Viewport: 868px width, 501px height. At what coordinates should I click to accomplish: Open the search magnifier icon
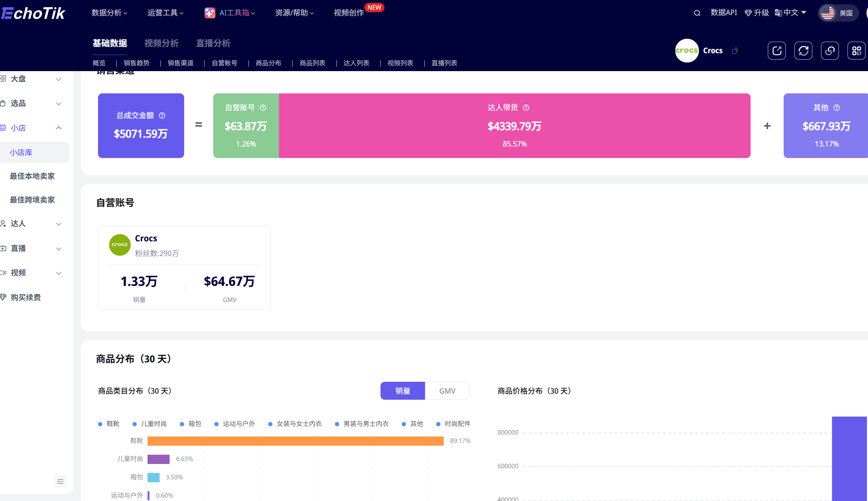[x=697, y=13]
